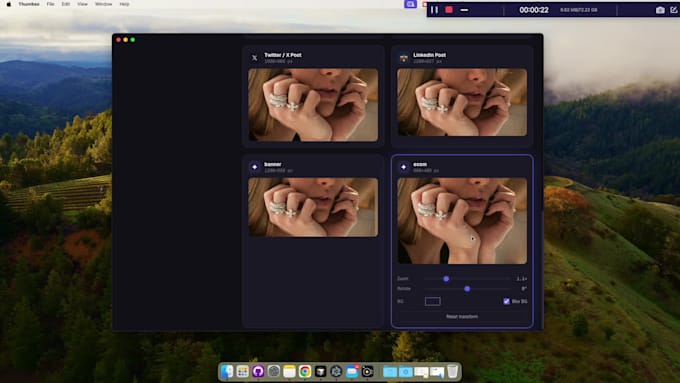Open Launchpad from the Dock
This screenshot has width=680, height=383.
[x=242, y=371]
